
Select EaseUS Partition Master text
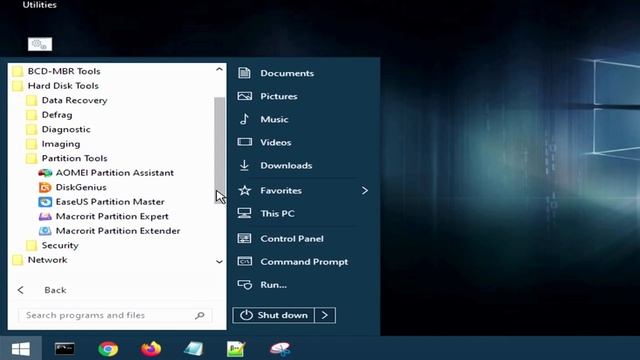(x=110, y=202)
